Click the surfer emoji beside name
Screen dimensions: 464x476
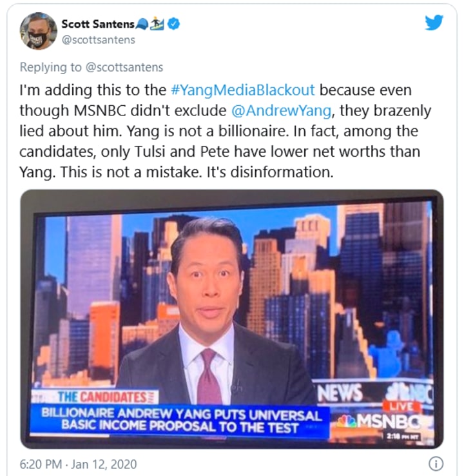[x=157, y=24]
